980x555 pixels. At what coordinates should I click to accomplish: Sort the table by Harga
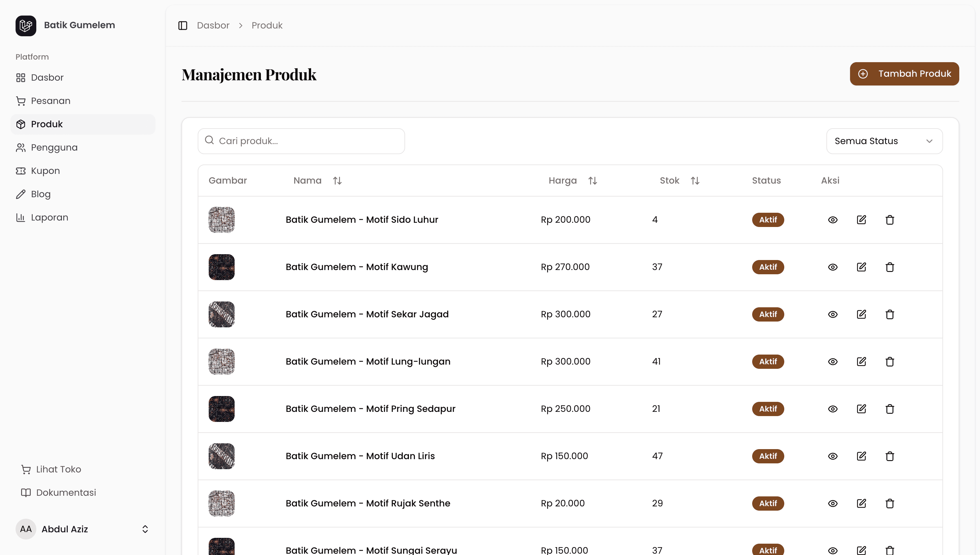pyautogui.click(x=573, y=181)
